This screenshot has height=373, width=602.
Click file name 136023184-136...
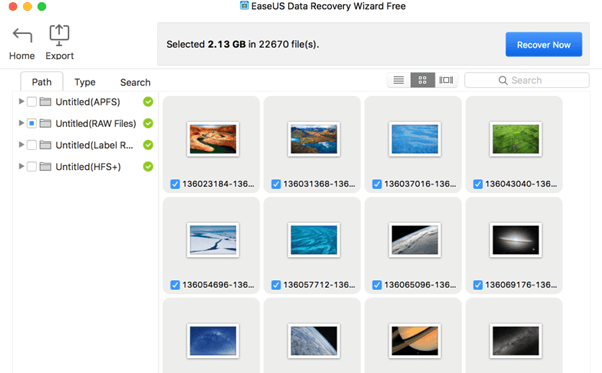(x=218, y=184)
